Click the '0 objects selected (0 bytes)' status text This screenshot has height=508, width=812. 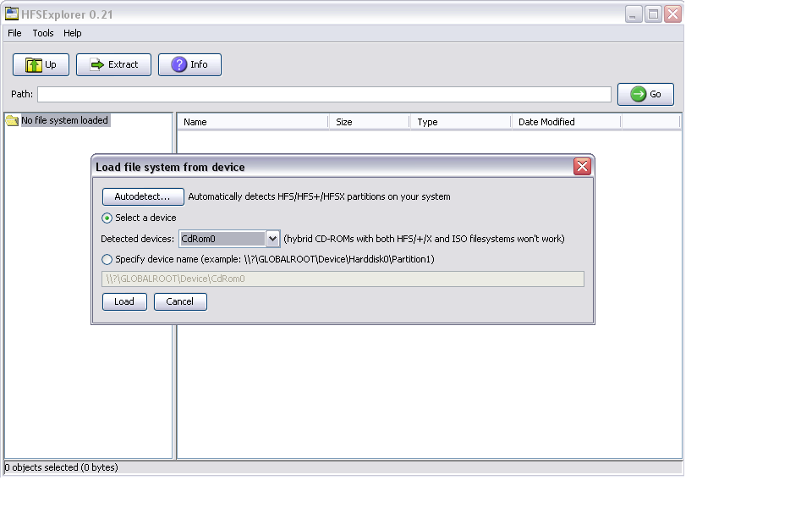61,467
